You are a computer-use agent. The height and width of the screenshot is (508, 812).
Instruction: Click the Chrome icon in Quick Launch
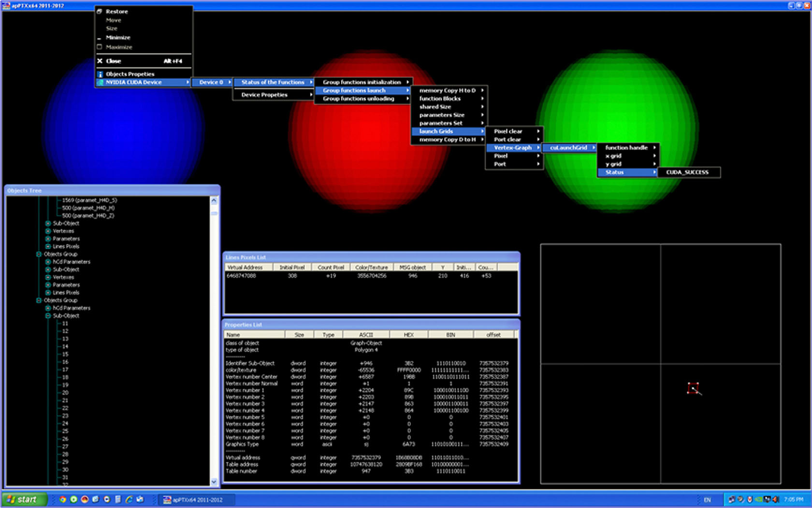62,499
